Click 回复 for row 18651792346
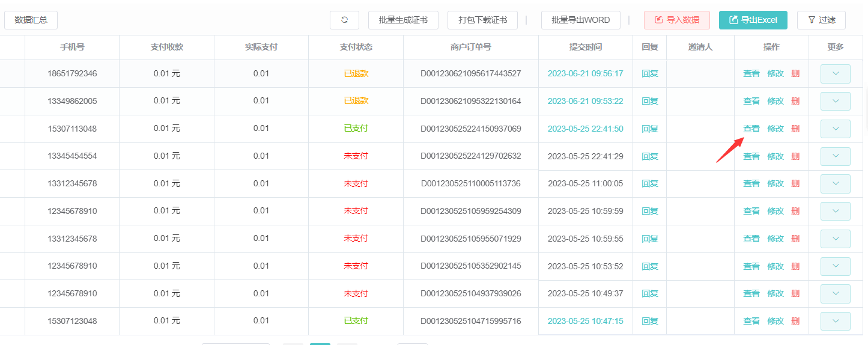This screenshot has width=868, height=345. tap(650, 74)
